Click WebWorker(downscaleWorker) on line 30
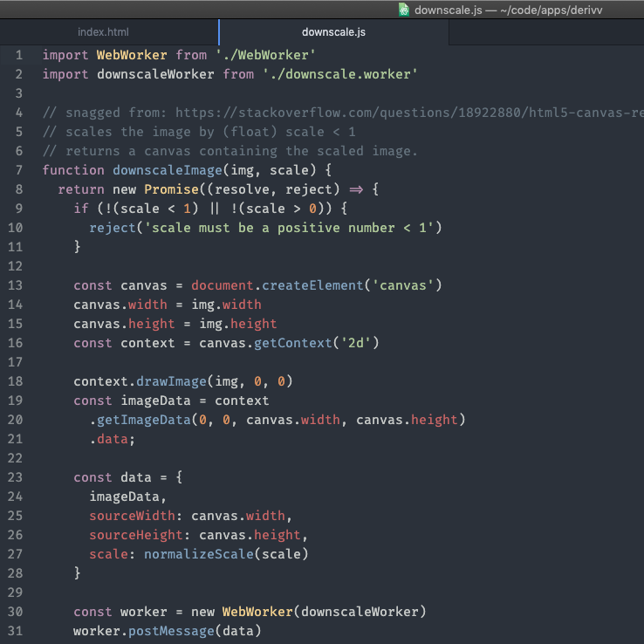The height and width of the screenshot is (644, 644). point(324,612)
